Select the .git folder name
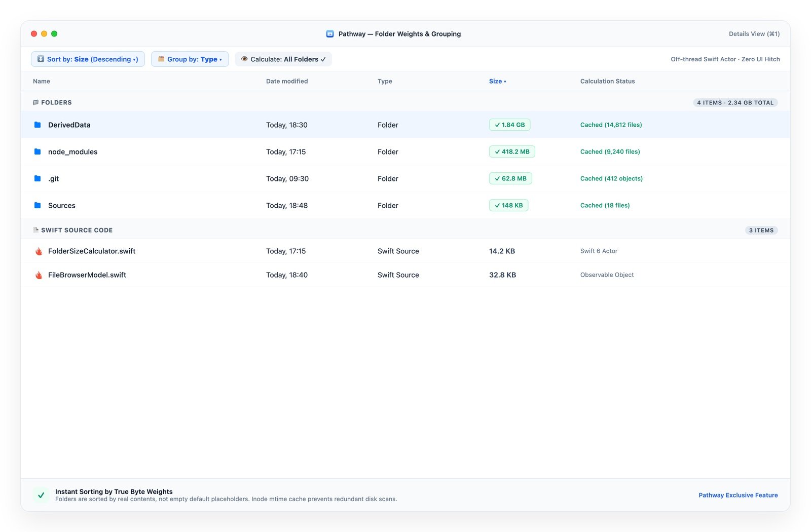Viewport: 811px width, 532px height. pyautogui.click(x=53, y=178)
